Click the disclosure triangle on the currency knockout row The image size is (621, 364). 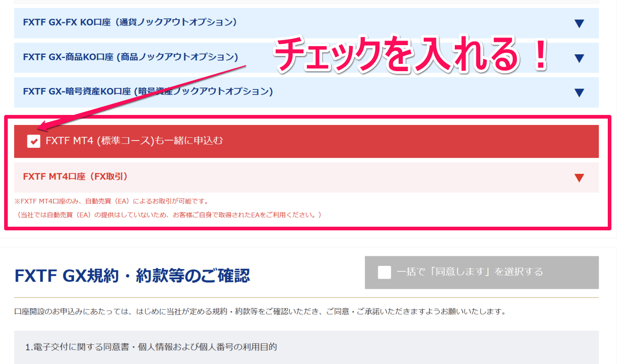579,23
